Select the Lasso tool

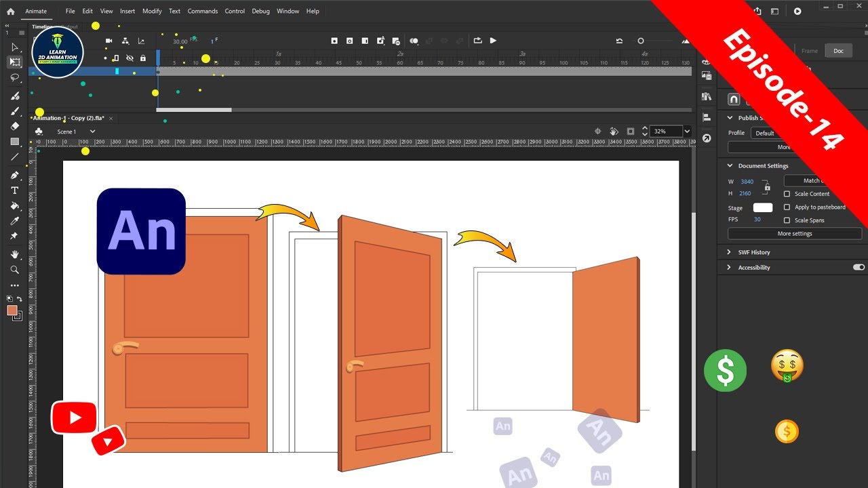click(14, 77)
